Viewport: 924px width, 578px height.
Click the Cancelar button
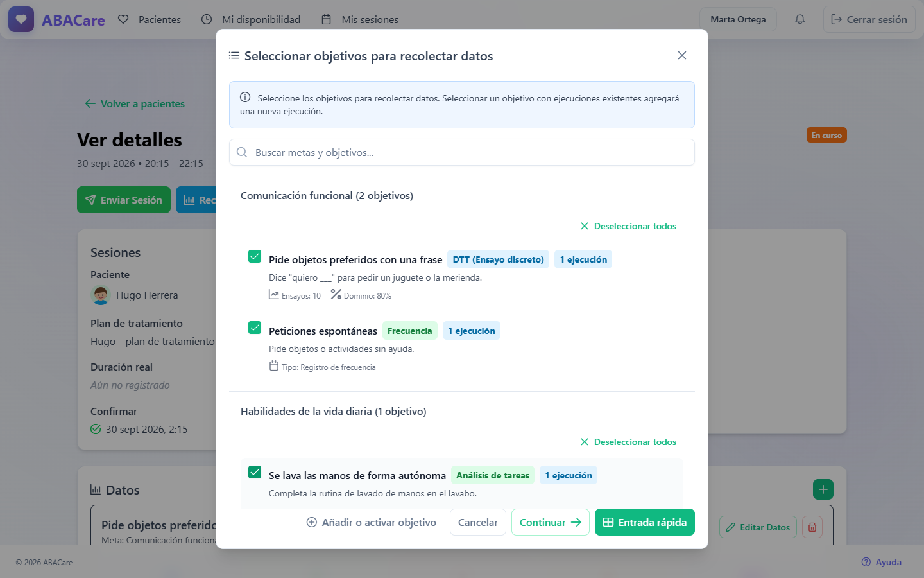[x=478, y=522]
